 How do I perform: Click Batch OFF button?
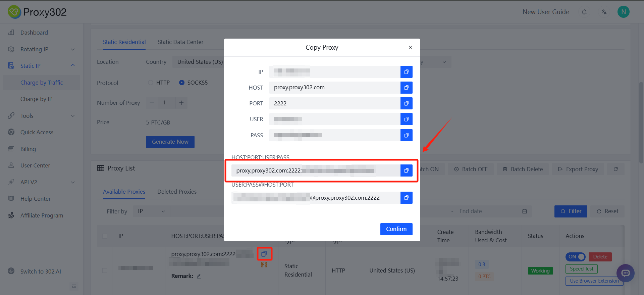(x=471, y=169)
